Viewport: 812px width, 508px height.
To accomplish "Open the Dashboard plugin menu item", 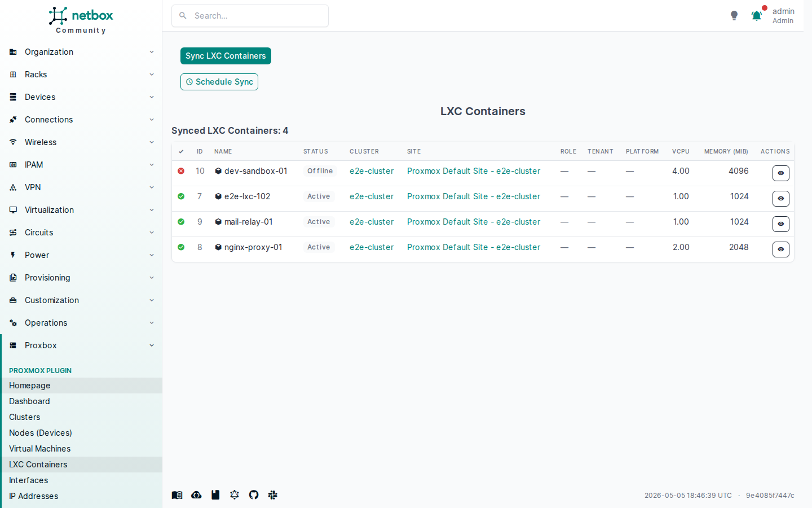I will [81, 401].
